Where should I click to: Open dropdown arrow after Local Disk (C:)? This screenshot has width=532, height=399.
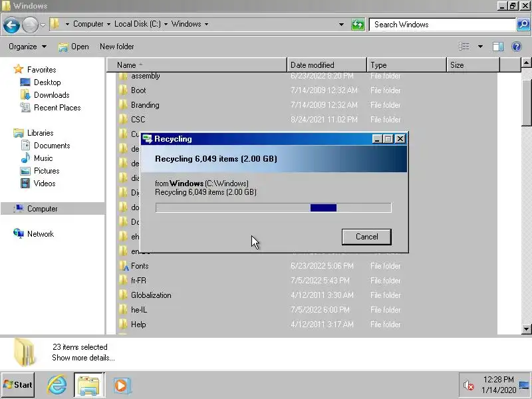coord(166,24)
